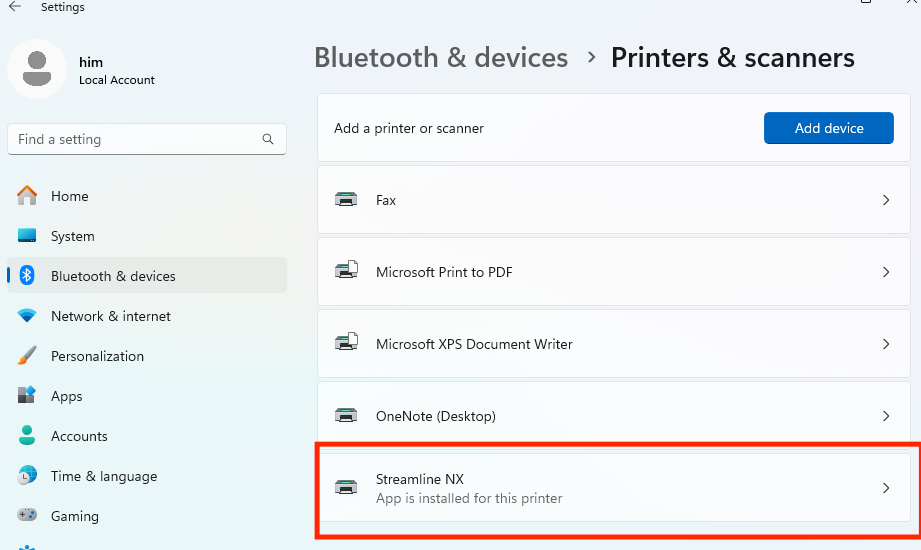Image resolution: width=921 pixels, height=550 pixels.
Task: Click the System monitor icon
Action: [x=27, y=236]
